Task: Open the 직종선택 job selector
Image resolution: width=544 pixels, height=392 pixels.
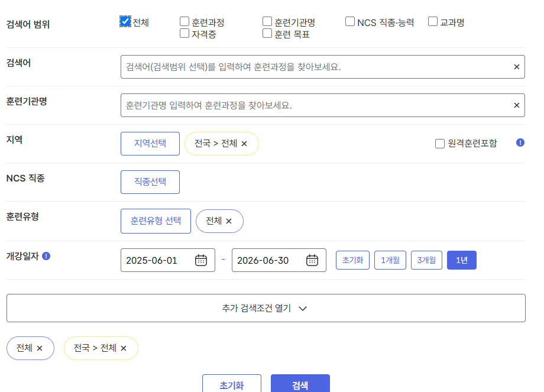Action: pyautogui.click(x=150, y=182)
